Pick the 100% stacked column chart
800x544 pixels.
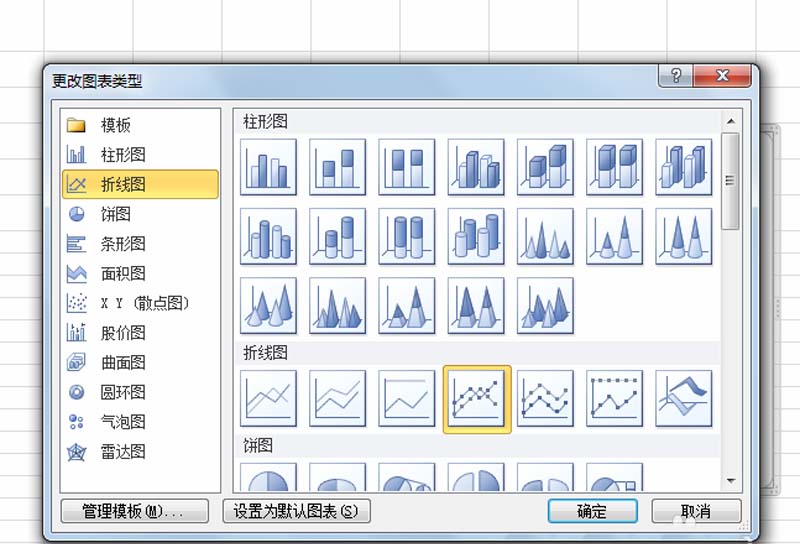tap(407, 167)
